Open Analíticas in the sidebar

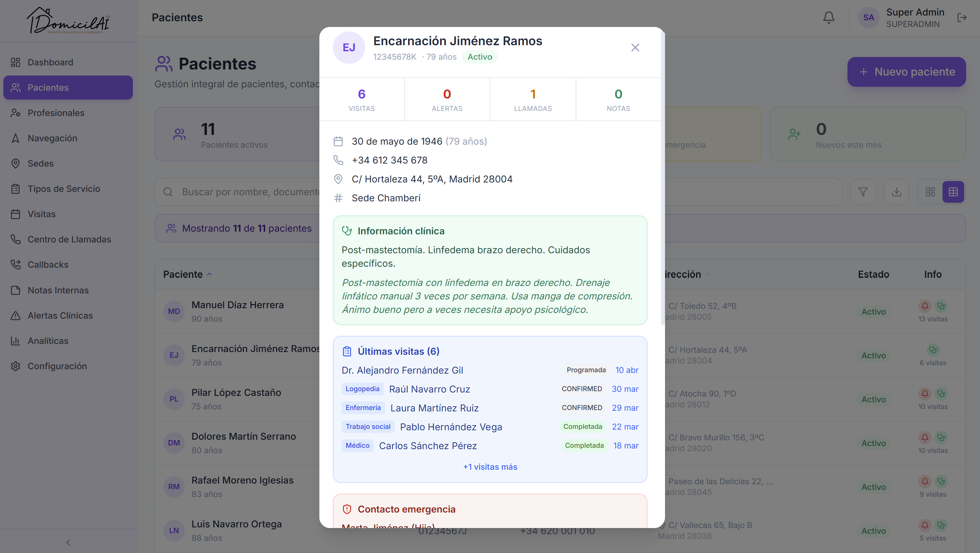click(68, 341)
